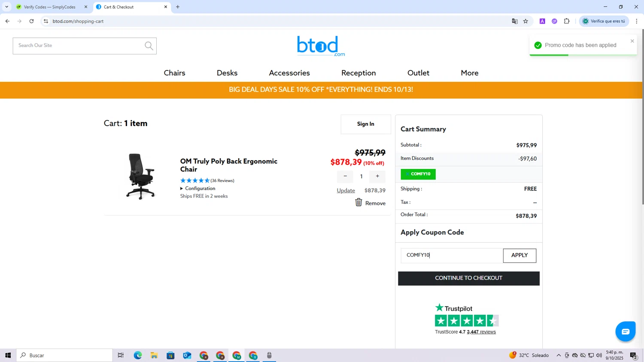Open Outlook from taskbar

187,355
